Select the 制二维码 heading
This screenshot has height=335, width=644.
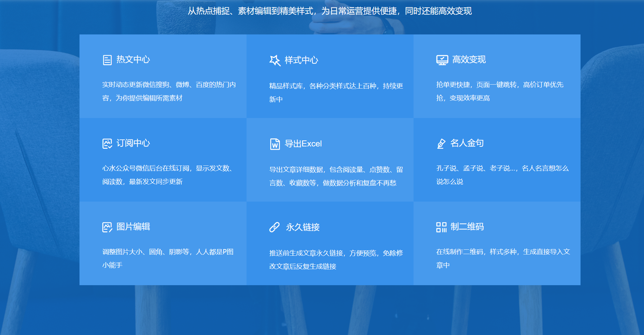[467, 227]
